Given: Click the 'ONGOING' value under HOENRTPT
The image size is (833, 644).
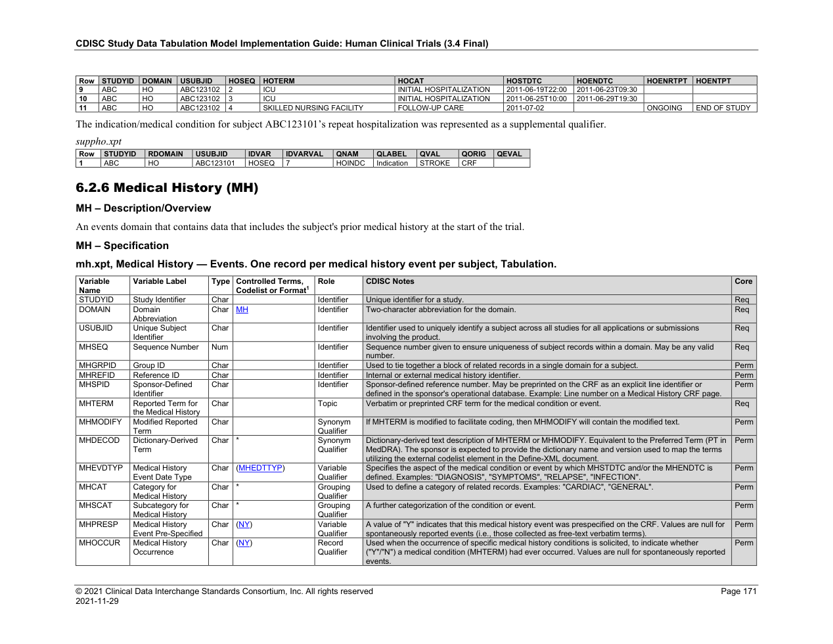Looking at the screenshot, I should tap(664, 108).
